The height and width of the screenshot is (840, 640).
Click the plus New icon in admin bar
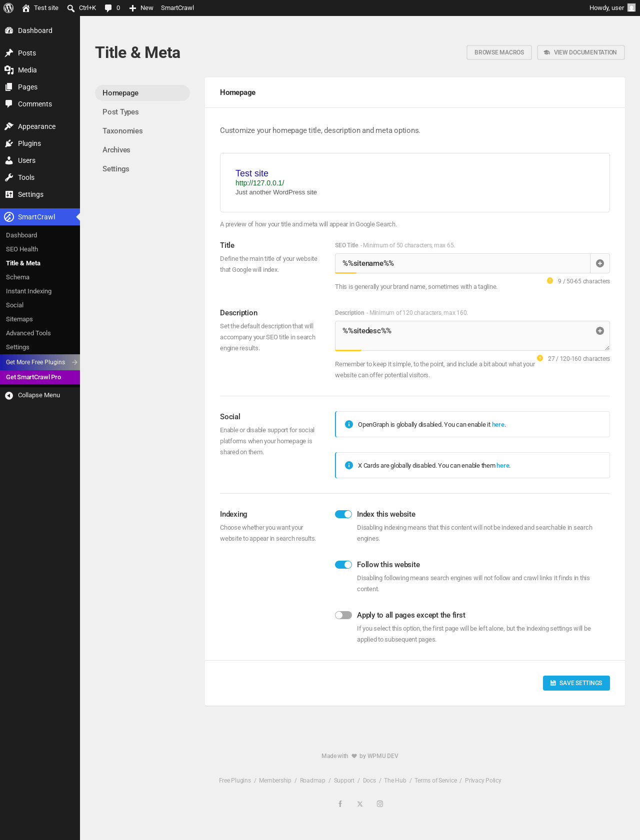point(132,8)
